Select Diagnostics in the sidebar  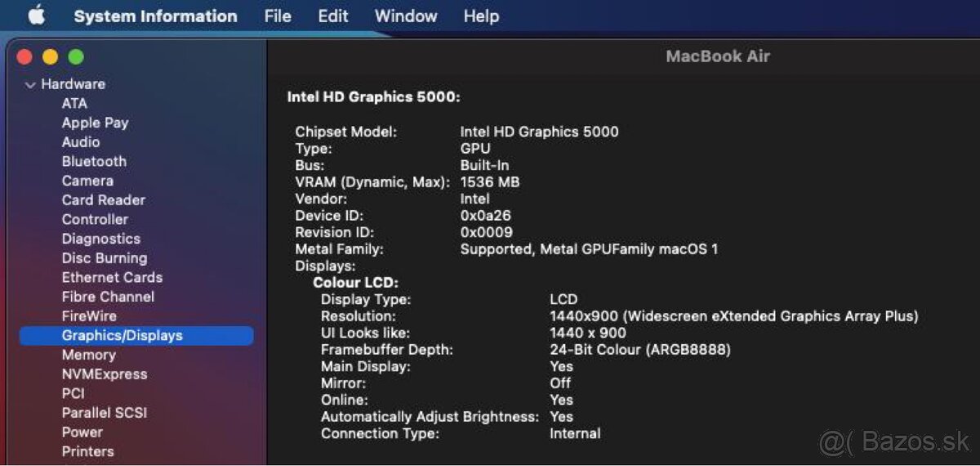point(101,239)
